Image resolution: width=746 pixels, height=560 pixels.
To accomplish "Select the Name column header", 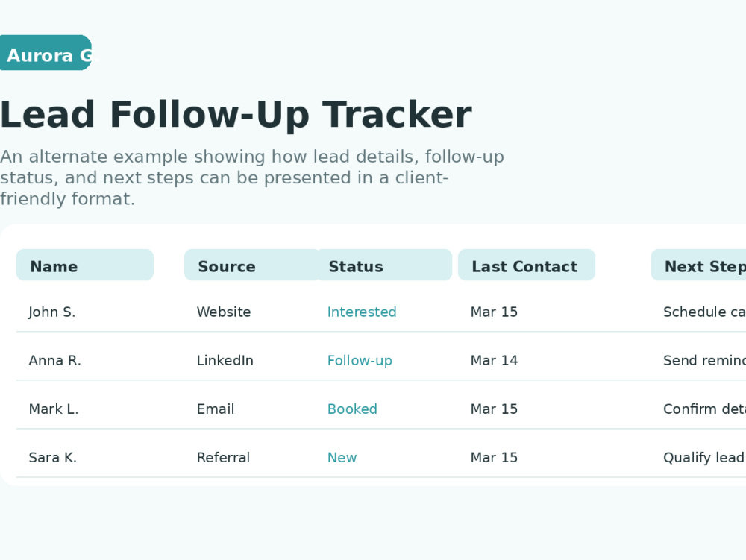I will (x=85, y=265).
